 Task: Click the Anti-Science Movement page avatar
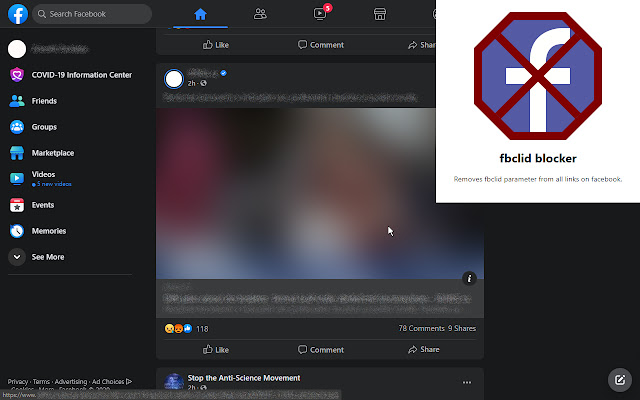174,382
